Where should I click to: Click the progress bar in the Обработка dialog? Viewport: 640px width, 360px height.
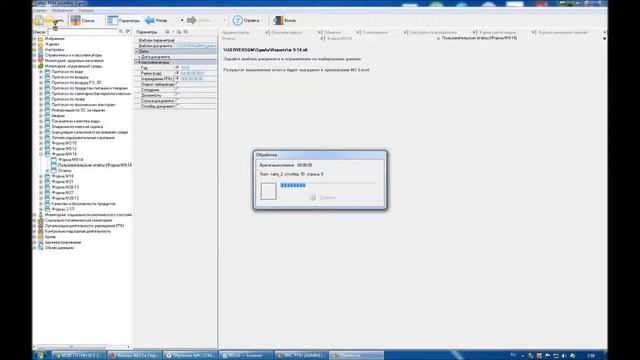click(x=328, y=185)
